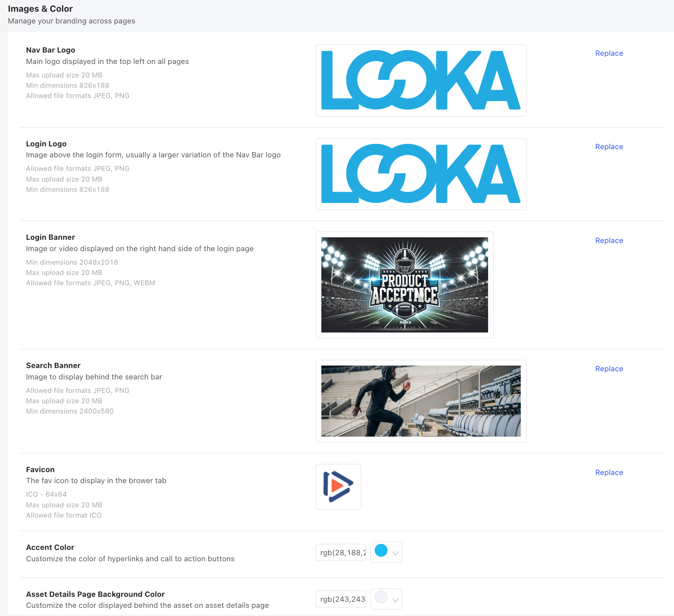Expand the Asset Details background color chevron

coord(395,600)
